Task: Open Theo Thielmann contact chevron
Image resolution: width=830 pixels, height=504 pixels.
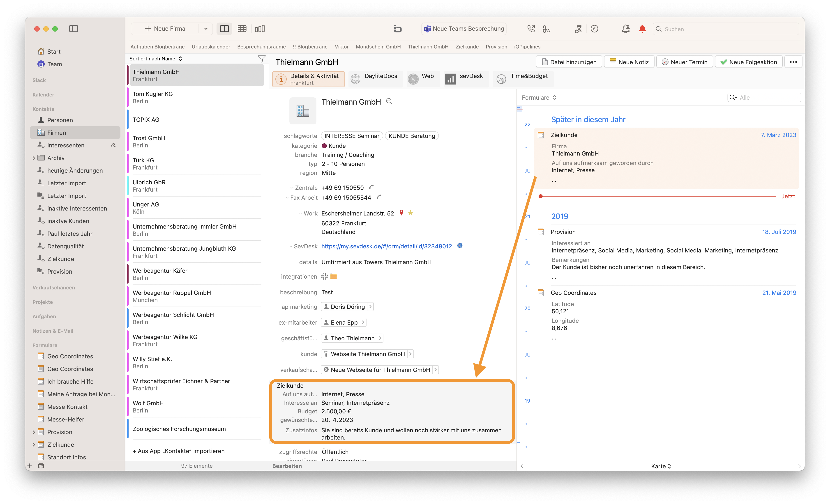Action: click(380, 338)
